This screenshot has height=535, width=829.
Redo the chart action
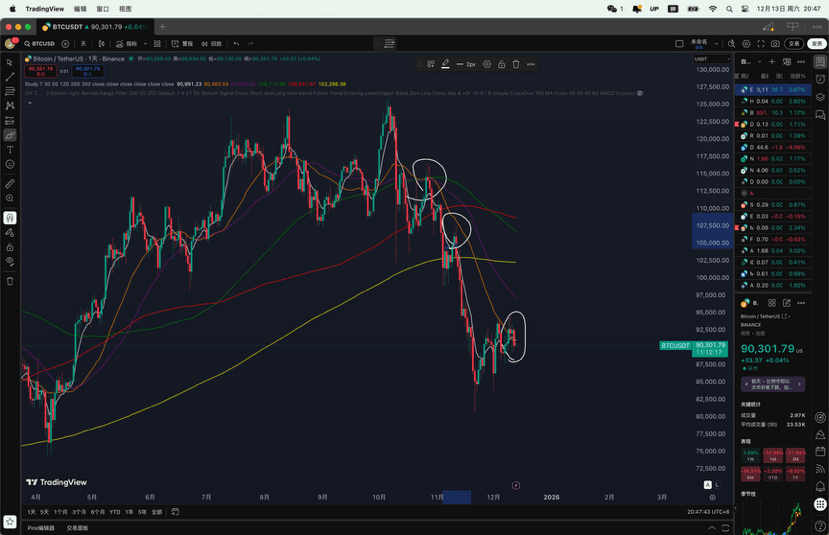(x=251, y=44)
